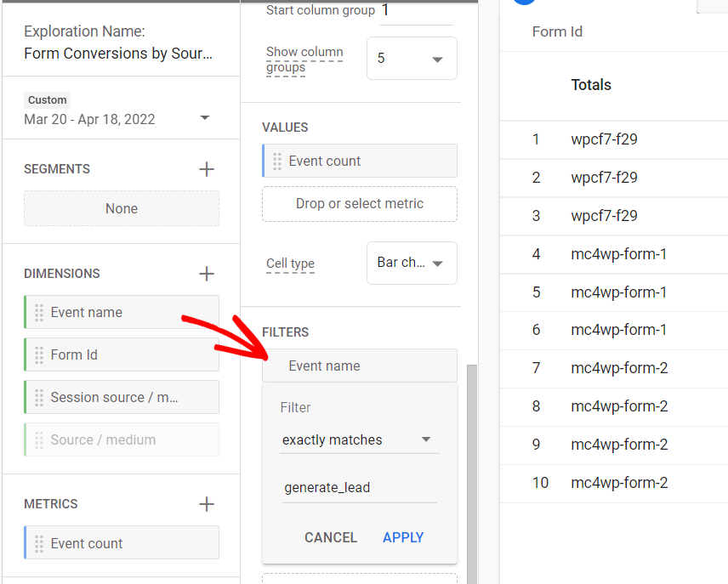
Task: Click the plus icon beside DIMENSIONS
Action: coord(206,273)
